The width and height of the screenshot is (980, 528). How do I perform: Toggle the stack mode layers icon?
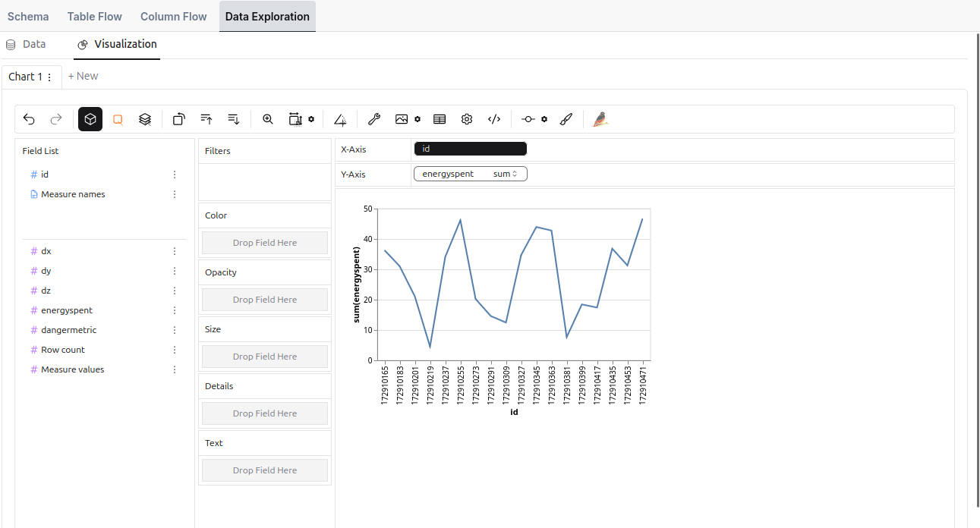coord(145,119)
